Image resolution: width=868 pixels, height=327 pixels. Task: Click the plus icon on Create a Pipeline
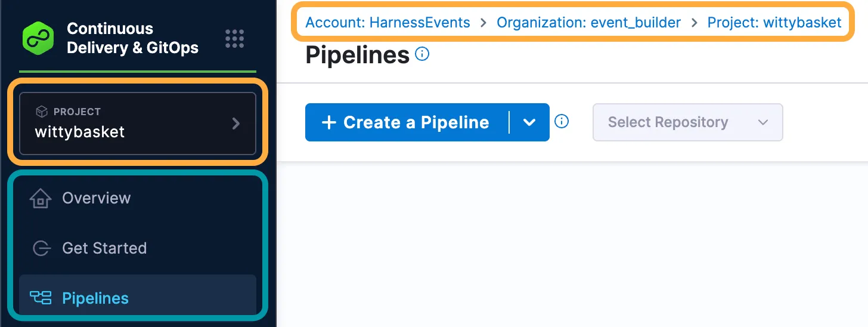point(329,122)
